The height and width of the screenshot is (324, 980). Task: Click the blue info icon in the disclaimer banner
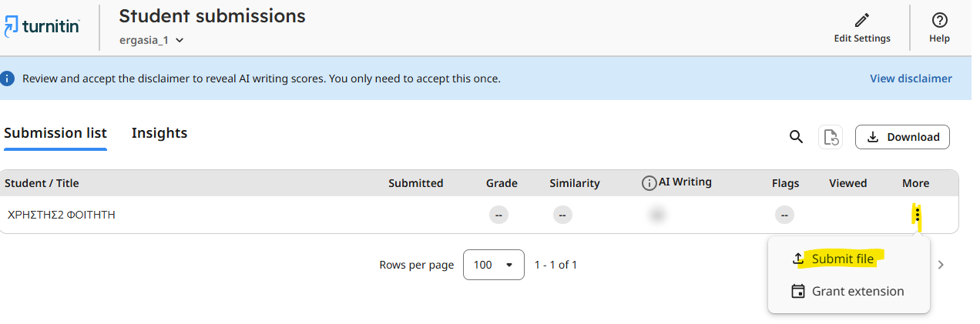[8, 78]
